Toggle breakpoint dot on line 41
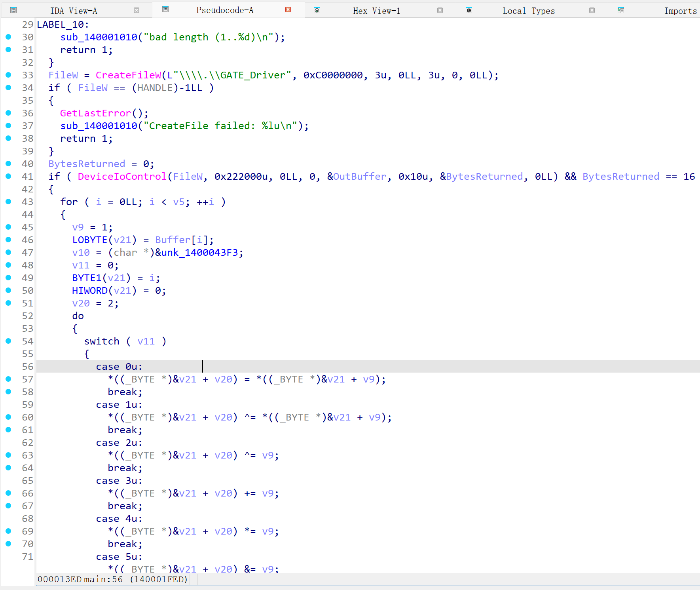 click(8, 176)
